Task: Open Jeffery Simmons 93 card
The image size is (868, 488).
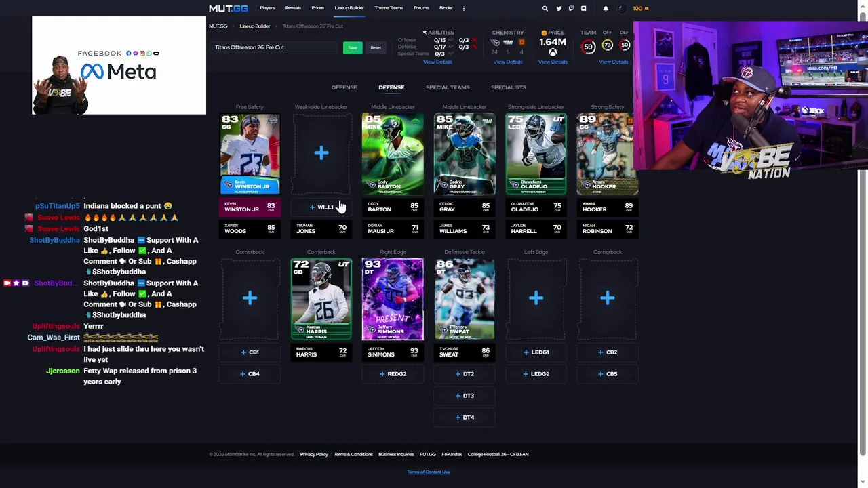Action: point(393,299)
